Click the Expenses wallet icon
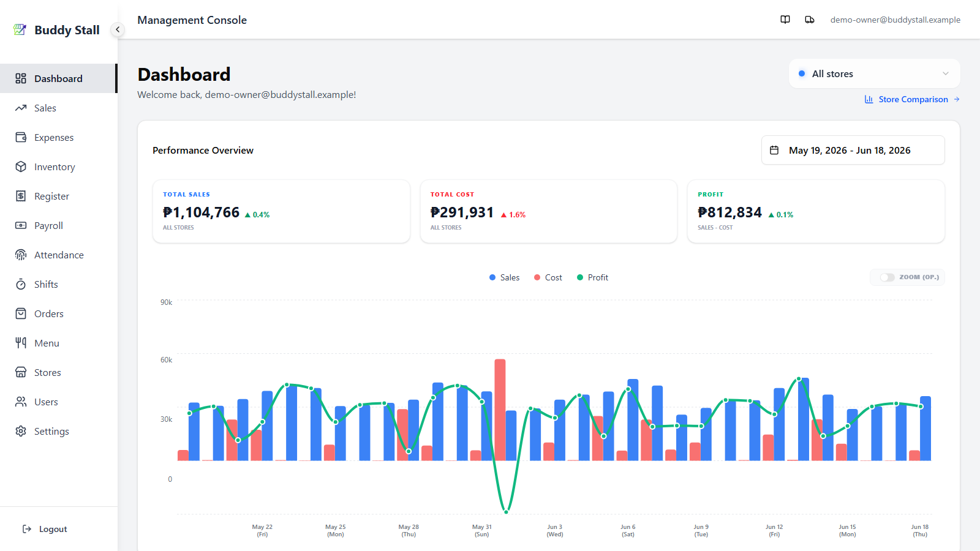 click(x=21, y=137)
